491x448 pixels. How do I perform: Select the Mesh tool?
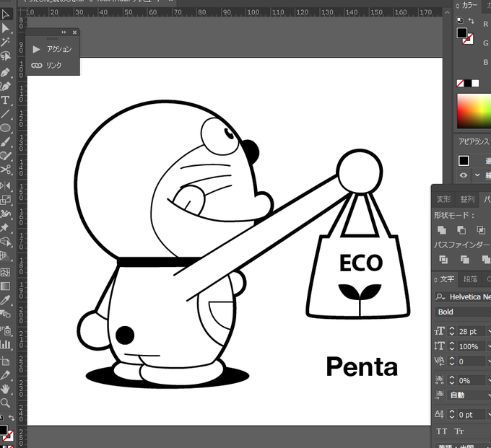(x=5, y=272)
